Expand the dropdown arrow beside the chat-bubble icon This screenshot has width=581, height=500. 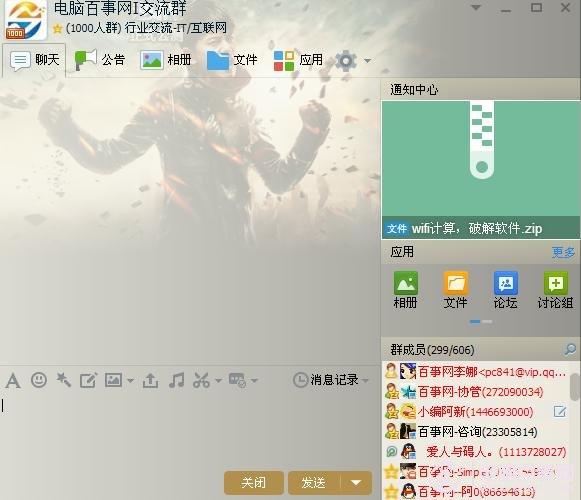pyautogui.click(x=254, y=380)
